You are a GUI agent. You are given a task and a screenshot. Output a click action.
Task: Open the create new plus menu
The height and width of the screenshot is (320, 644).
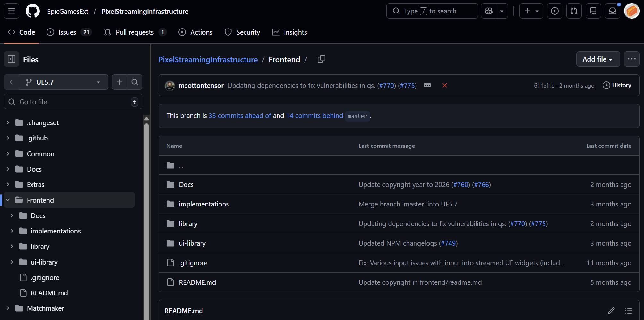point(531,11)
